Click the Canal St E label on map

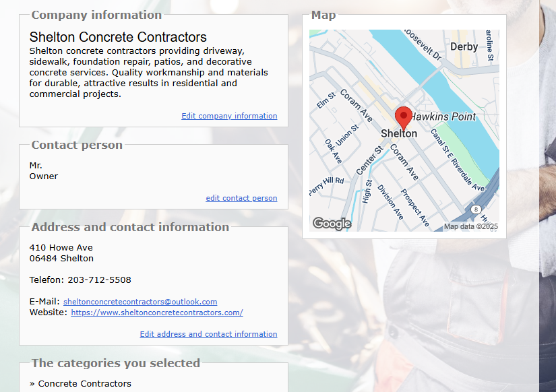pyautogui.click(x=441, y=145)
